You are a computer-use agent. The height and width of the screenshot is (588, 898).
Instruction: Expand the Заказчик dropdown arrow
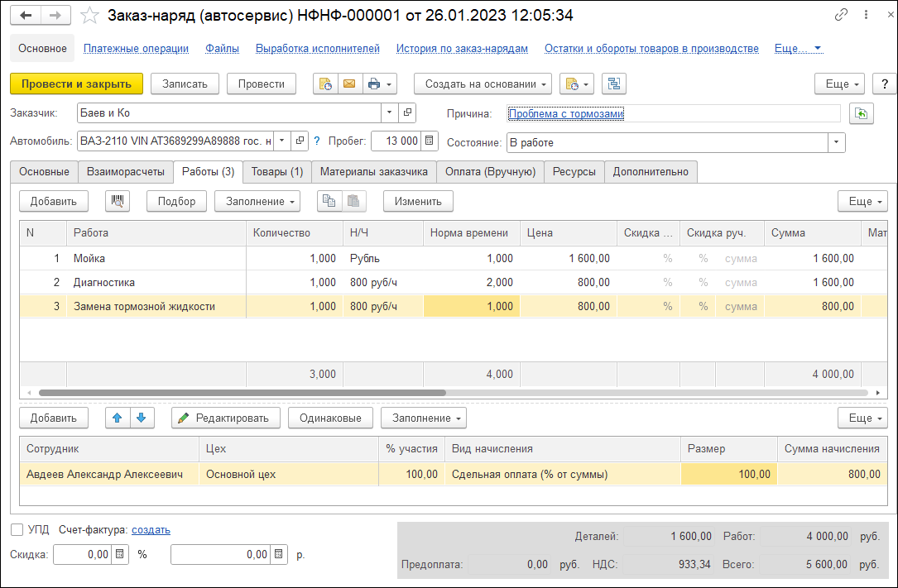click(389, 112)
